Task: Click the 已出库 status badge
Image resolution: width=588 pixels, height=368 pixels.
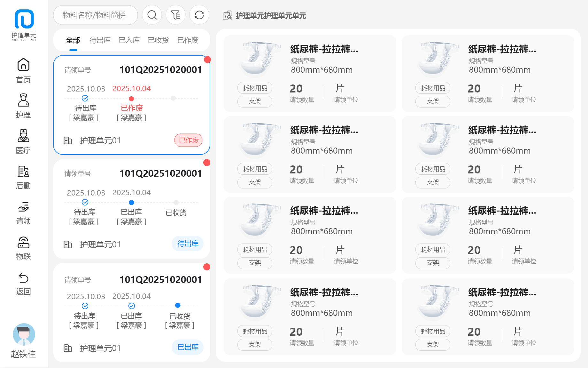Action: [188, 347]
